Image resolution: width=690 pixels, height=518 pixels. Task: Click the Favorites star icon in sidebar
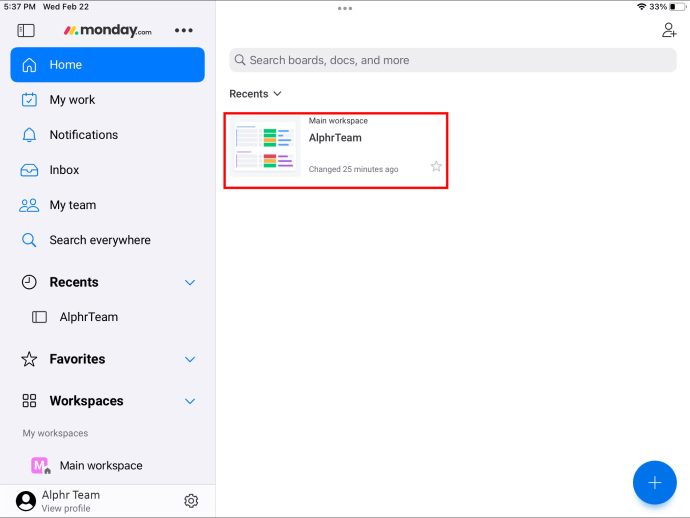(29, 359)
